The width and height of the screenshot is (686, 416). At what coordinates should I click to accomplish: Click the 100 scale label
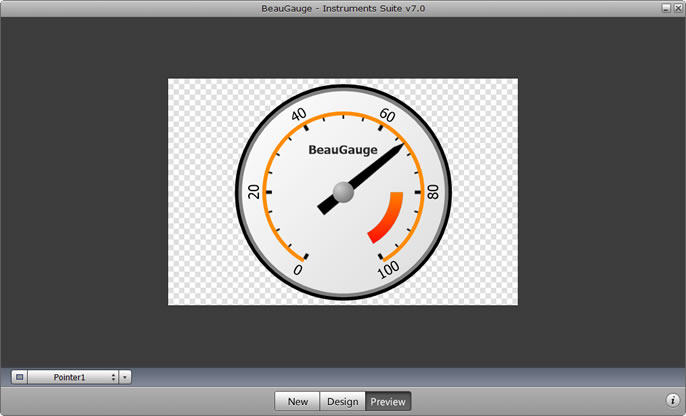388,269
